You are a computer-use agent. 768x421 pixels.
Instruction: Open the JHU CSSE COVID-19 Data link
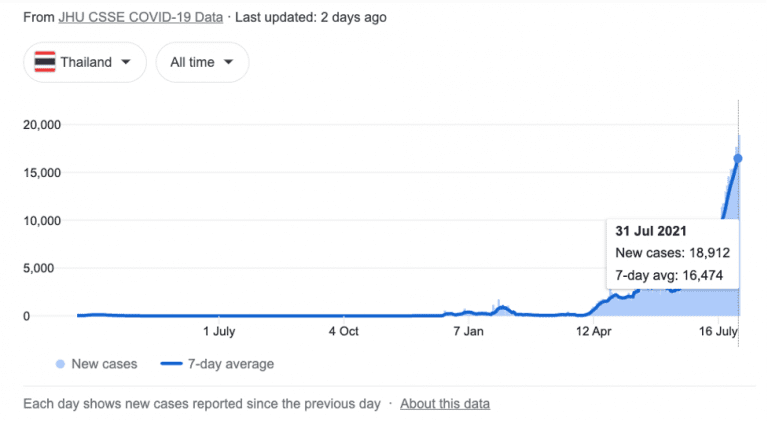point(141,17)
